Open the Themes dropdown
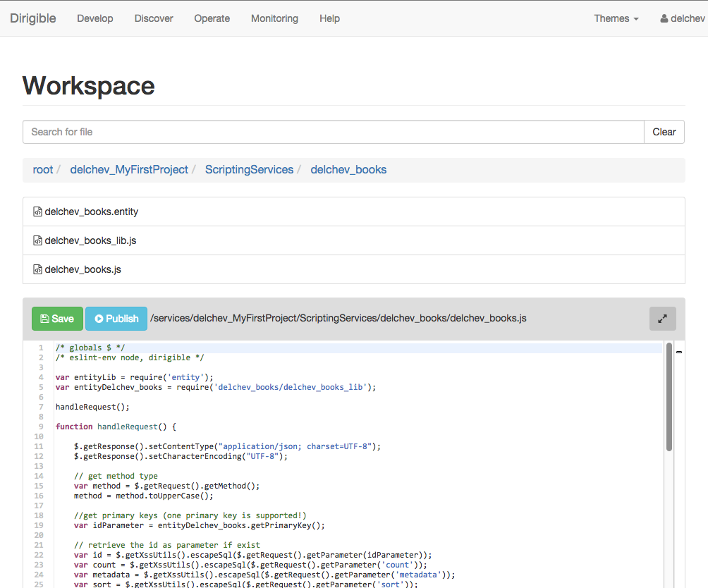 coord(616,18)
